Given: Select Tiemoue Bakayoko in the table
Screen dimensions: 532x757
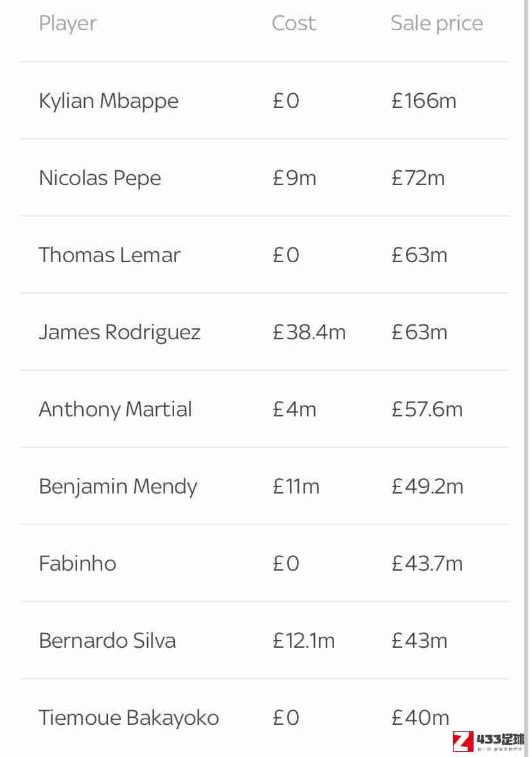Looking at the screenshot, I should 129,718.
